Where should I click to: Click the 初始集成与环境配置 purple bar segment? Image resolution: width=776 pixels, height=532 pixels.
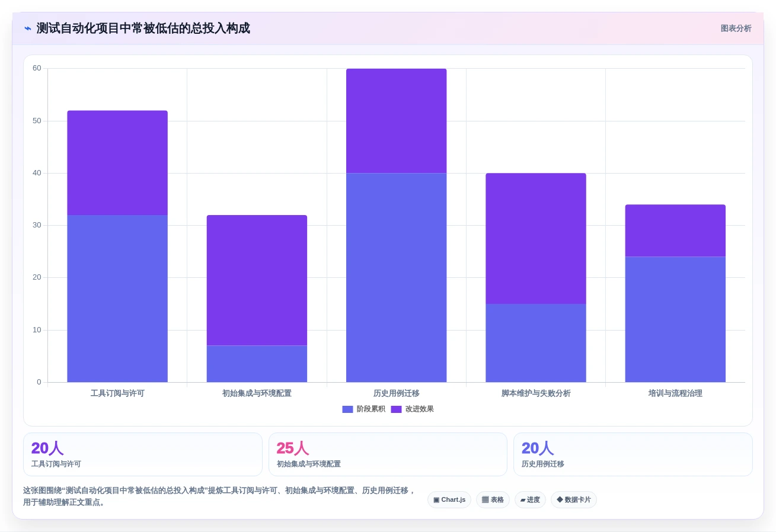tap(257, 280)
